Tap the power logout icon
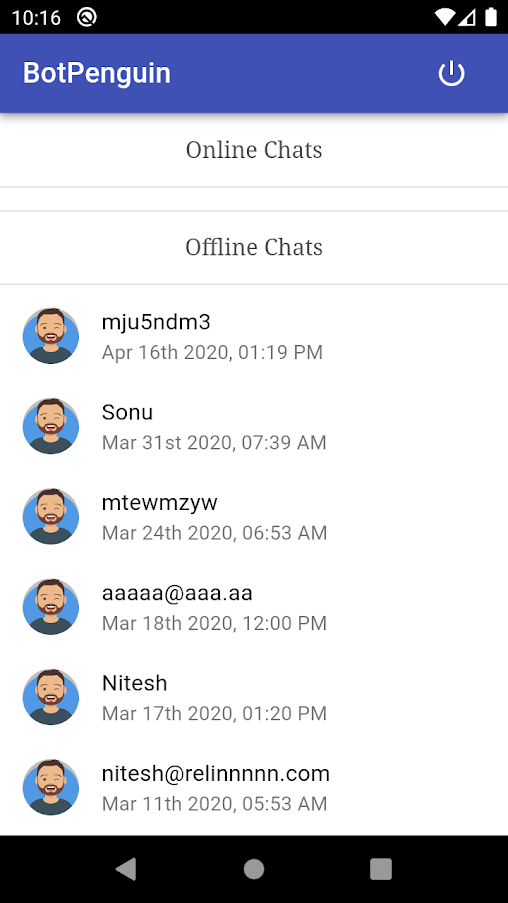 point(451,74)
